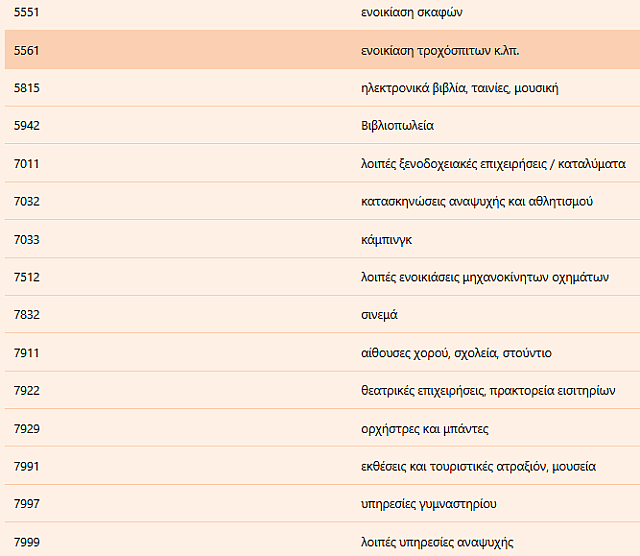Click the code 7997 cell
The width and height of the screenshot is (640, 556).
click(27, 504)
